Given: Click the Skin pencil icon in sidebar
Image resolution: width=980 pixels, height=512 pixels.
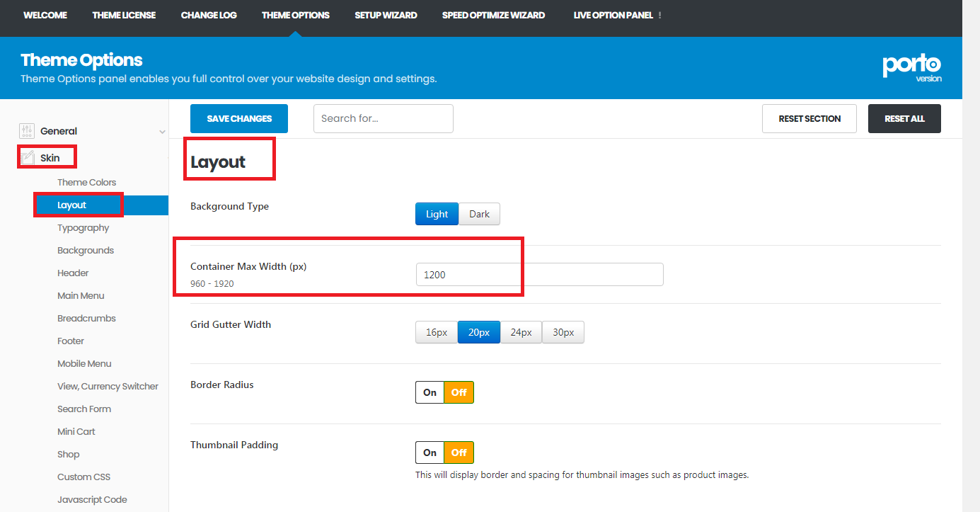Looking at the screenshot, I should pos(27,157).
